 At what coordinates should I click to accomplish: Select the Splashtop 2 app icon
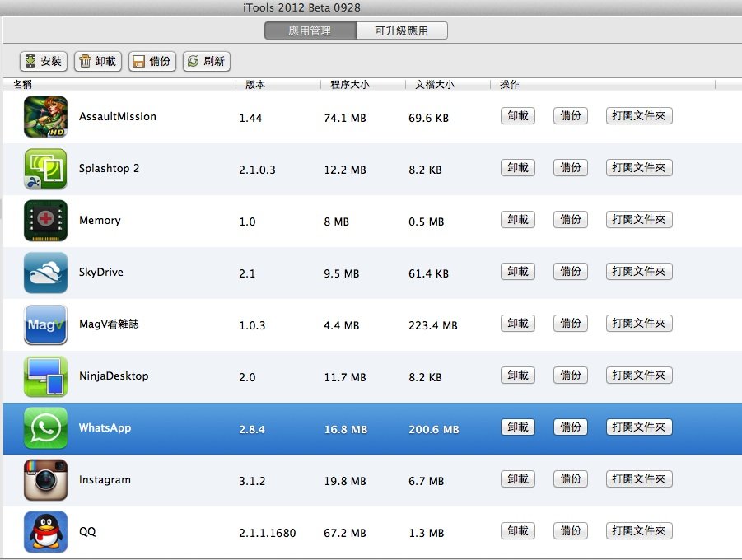click(x=45, y=169)
